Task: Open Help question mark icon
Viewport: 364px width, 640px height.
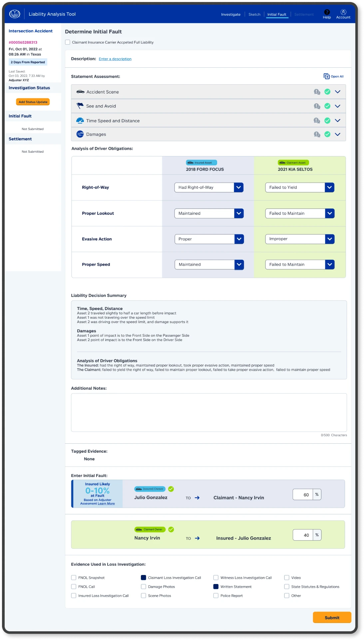Action: pyautogui.click(x=327, y=12)
